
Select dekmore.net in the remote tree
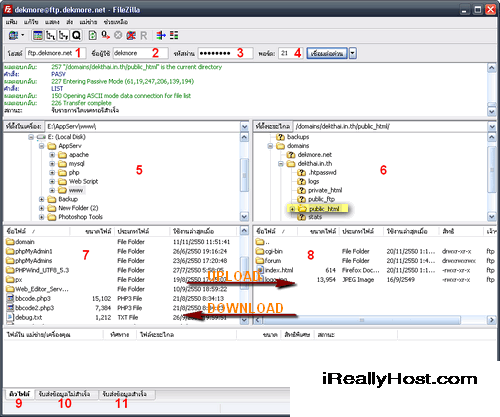pos(314,155)
